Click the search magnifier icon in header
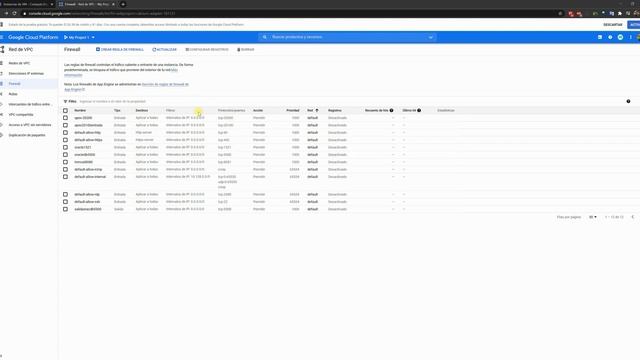 click(264, 37)
